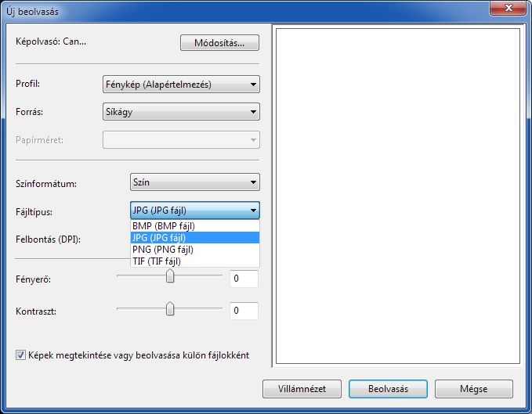Click the Módosítás... button

tap(219, 43)
